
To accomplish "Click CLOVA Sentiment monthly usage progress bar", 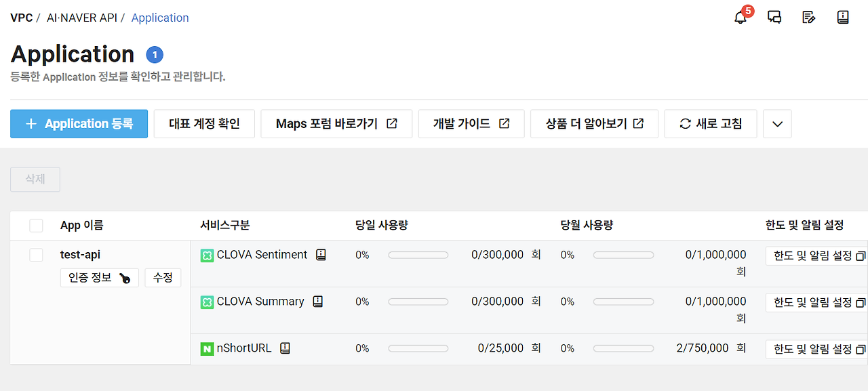I will pyautogui.click(x=623, y=255).
